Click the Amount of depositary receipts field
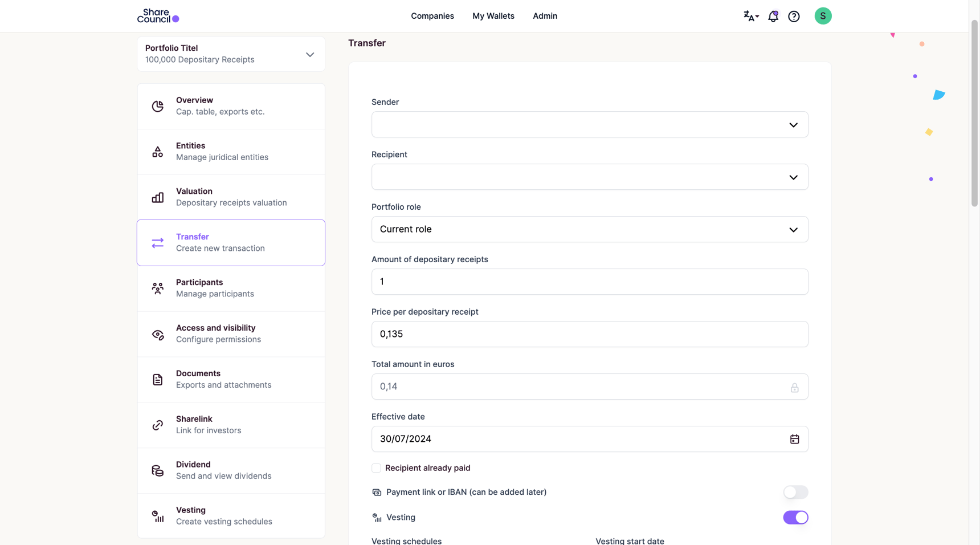This screenshot has width=980, height=545. 590,282
